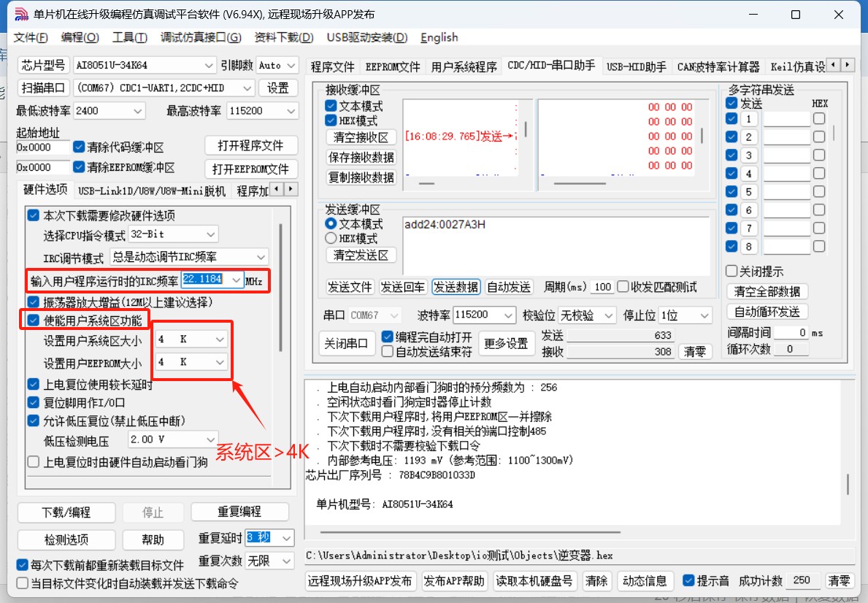
Task: Click the 下载/编程 button
Action: point(66,512)
